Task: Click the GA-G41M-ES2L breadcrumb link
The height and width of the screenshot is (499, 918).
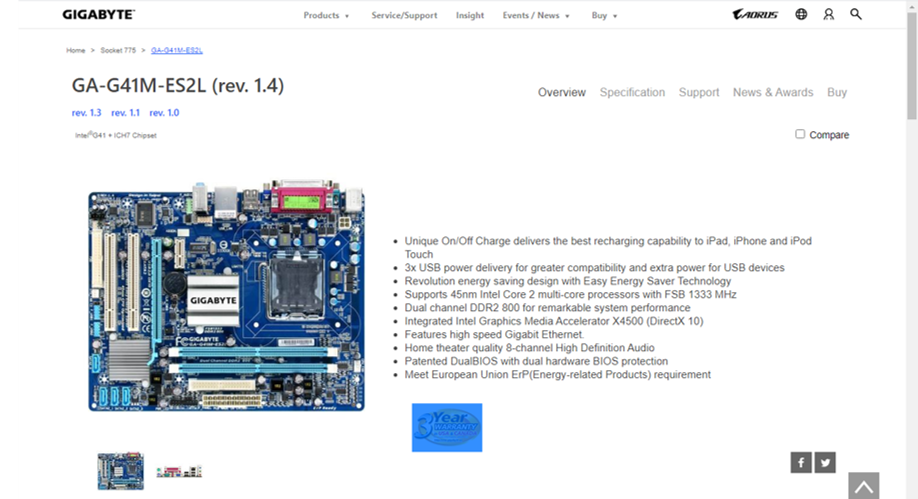Action: [176, 50]
